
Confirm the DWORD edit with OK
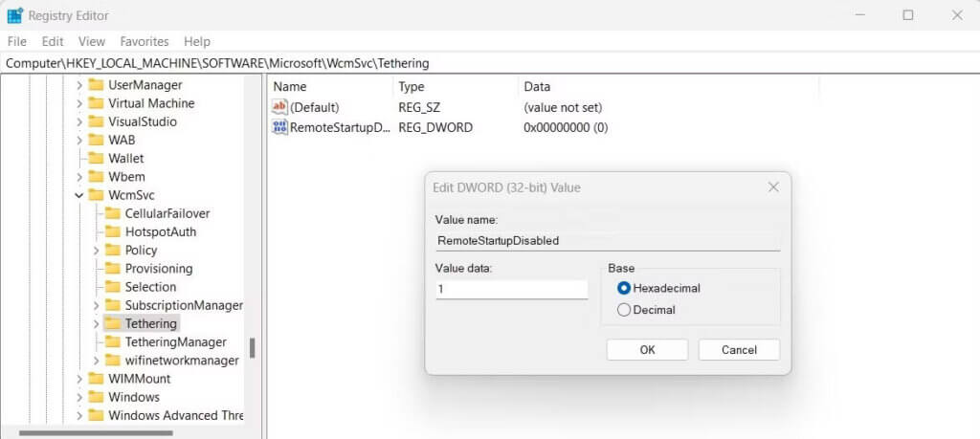(x=648, y=350)
